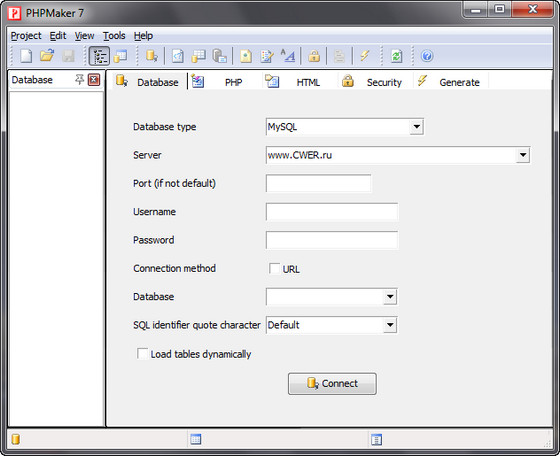Toggle the database pane tree icon
Screen dimensions: 560x456
pos(99,56)
